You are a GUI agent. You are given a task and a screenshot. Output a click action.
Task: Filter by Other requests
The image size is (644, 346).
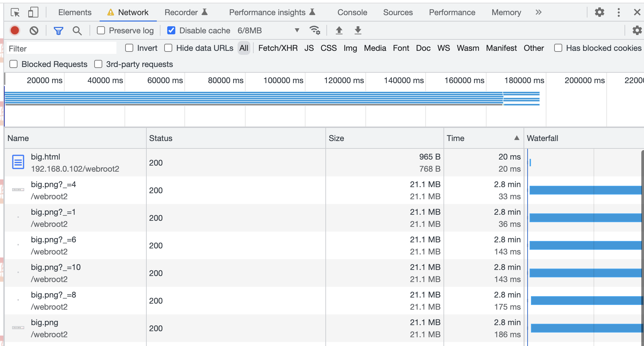click(x=534, y=48)
